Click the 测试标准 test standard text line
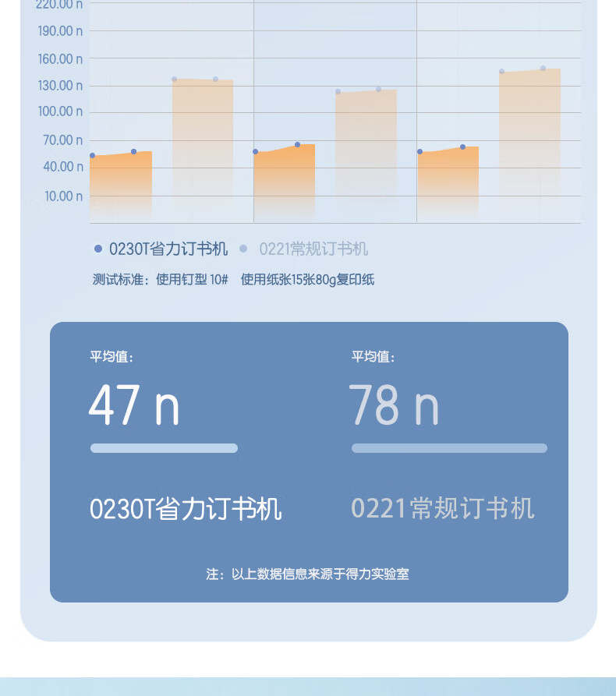This screenshot has height=696, width=616. click(233, 280)
